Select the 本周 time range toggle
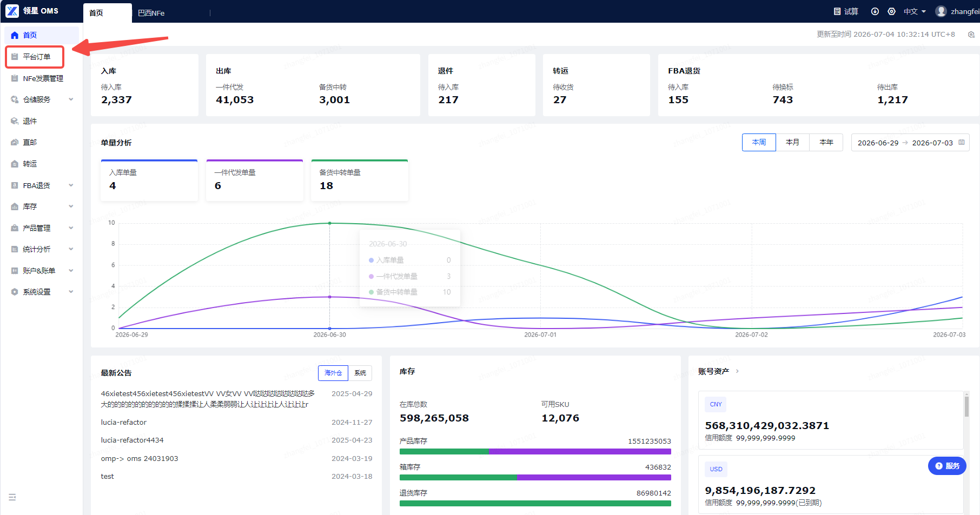This screenshot has width=980, height=515. point(759,143)
